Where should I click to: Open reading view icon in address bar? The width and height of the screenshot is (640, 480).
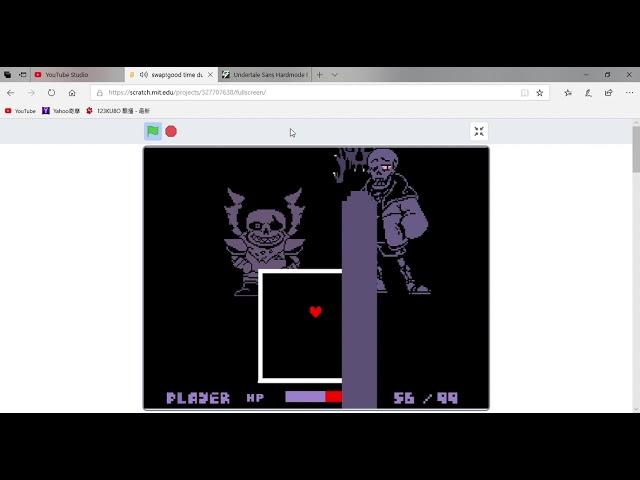pyautogui.click(x=524, y=93)
